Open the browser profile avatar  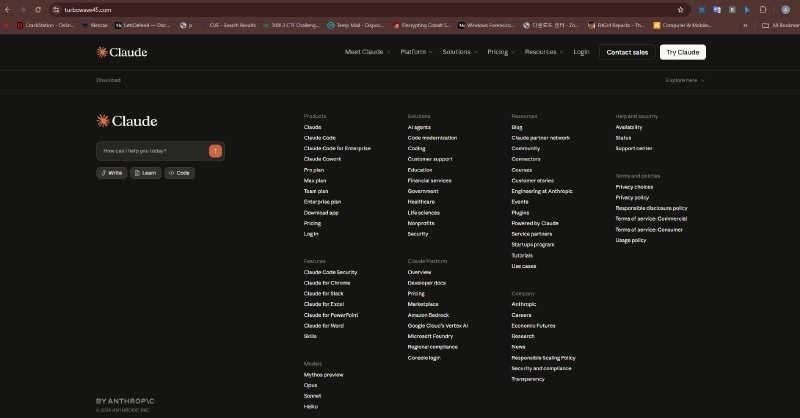(785, 10)
